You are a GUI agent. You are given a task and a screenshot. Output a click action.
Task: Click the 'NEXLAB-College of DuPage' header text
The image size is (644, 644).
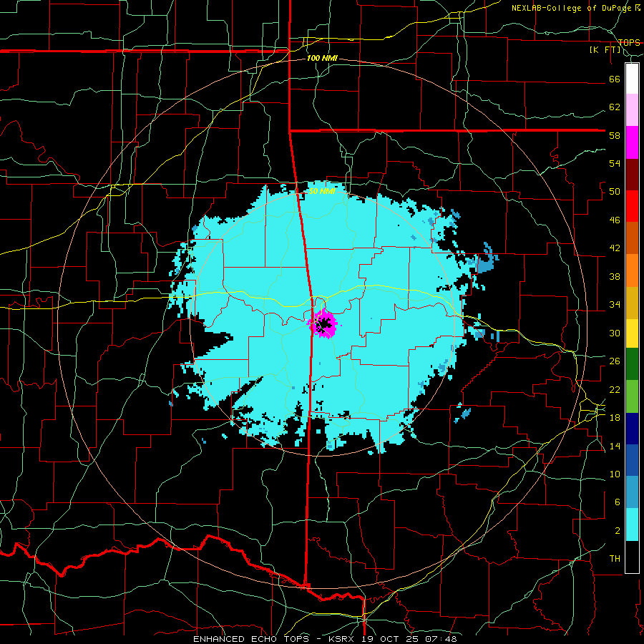coord(571,8)
